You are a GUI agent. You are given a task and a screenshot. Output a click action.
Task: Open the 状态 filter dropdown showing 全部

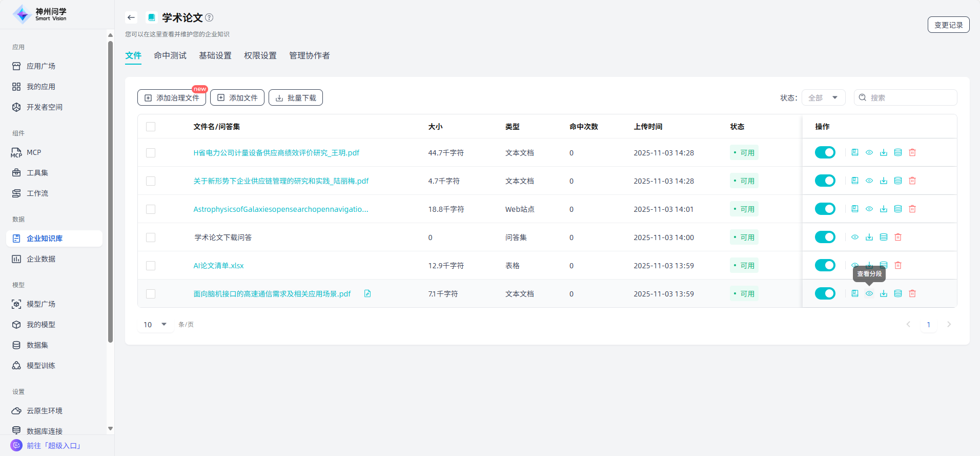[823, 97]
